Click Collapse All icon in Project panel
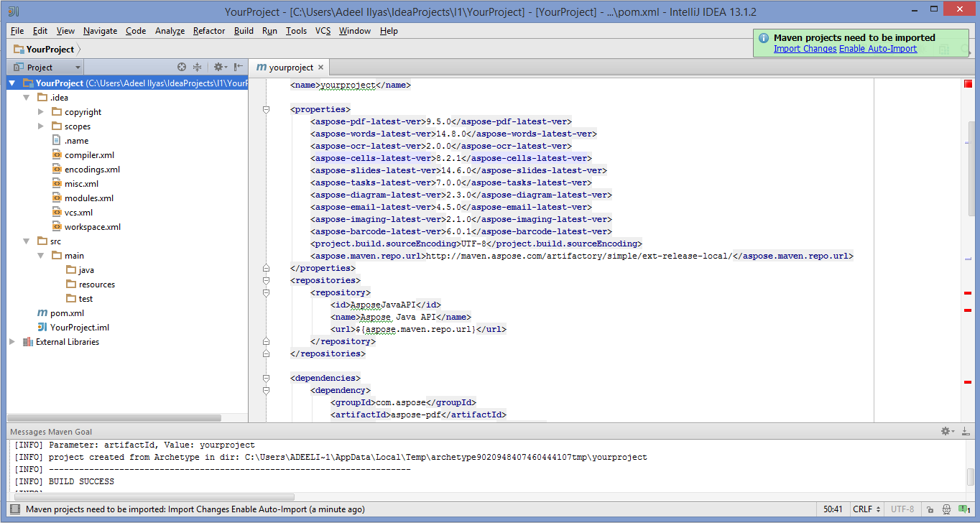Viewport: 980px width, 523px height. click(198, 67)
